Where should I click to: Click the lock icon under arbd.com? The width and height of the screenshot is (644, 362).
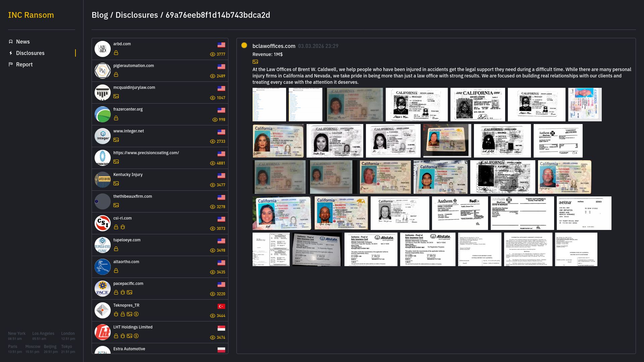(116, 53)
